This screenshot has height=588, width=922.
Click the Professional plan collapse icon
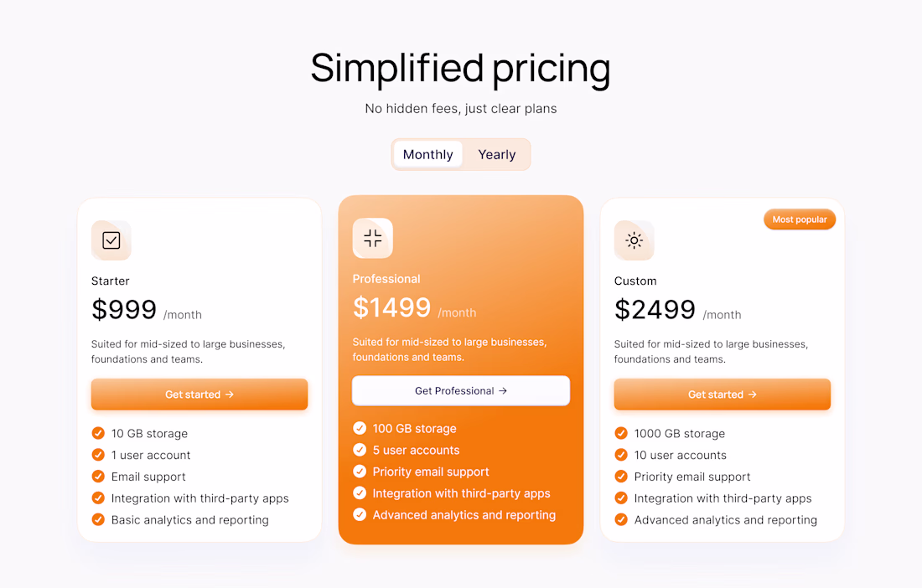373,238
